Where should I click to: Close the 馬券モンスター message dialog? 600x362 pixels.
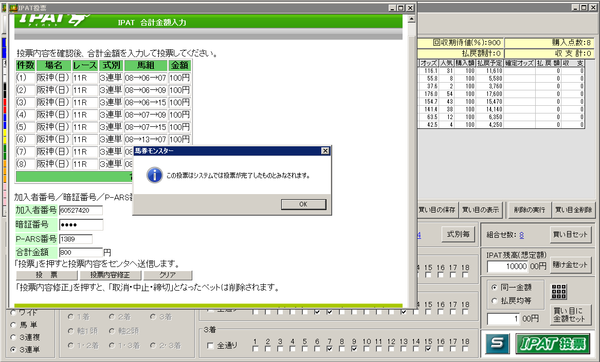[325, 151]
